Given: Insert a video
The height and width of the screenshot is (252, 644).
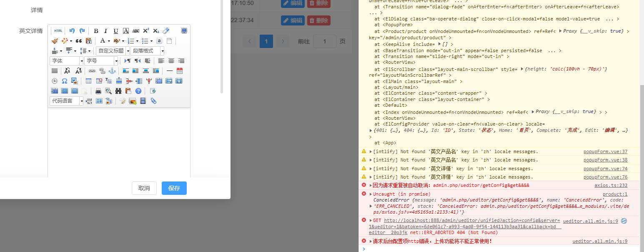Looking at the screenshot, I should [x=143, y=101].
